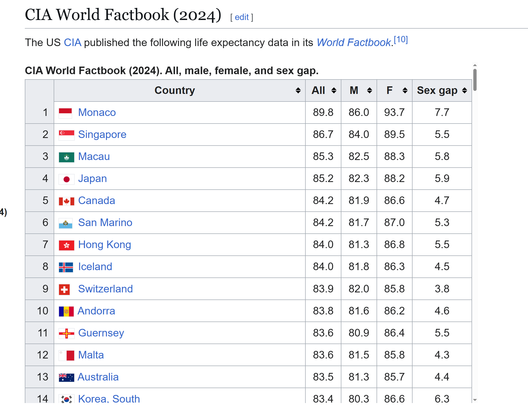Open the CIA link in paragraph

(72, 43)
